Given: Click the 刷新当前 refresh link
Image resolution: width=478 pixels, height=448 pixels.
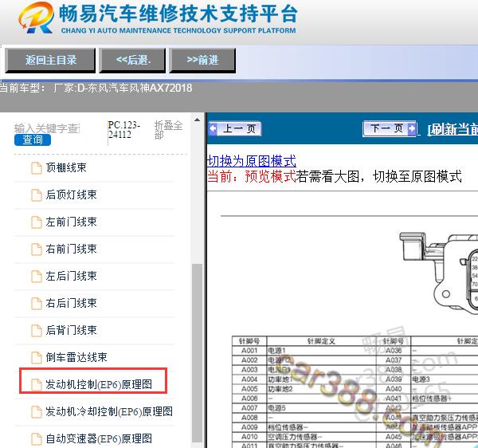Looking at the screenshot, I should pyautogui.click(x=453, y=130).
